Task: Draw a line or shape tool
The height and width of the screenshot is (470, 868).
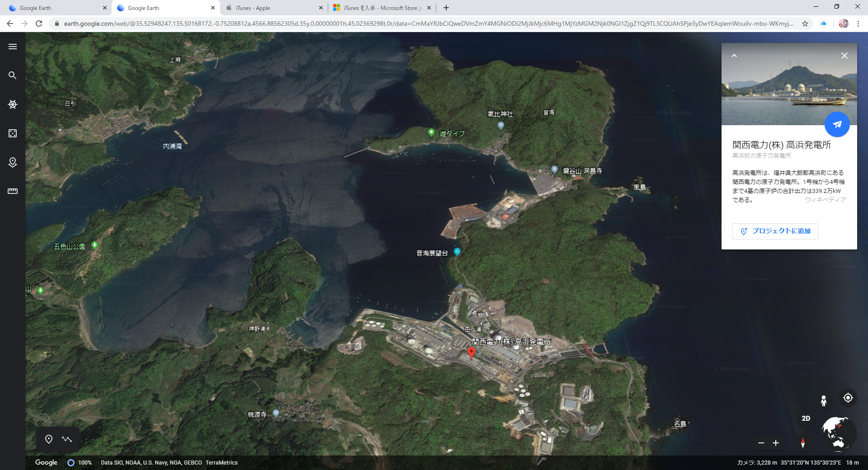Action: 67,439
